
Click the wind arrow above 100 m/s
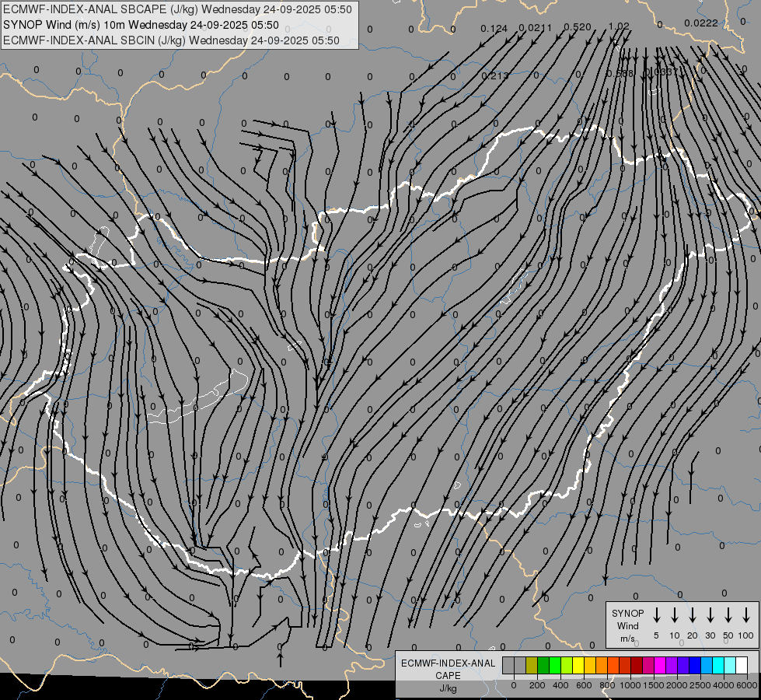[746, 615]
